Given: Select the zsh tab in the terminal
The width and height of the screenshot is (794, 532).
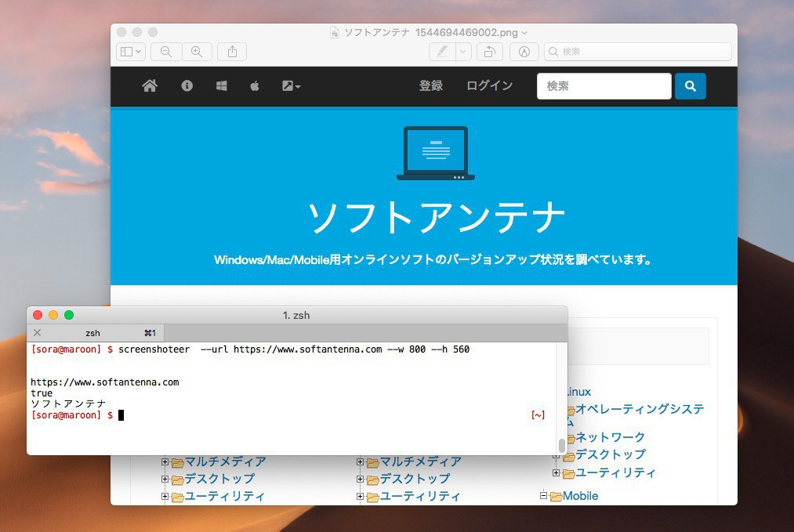Looking at the screenshot, I should (x=92, y=333).
